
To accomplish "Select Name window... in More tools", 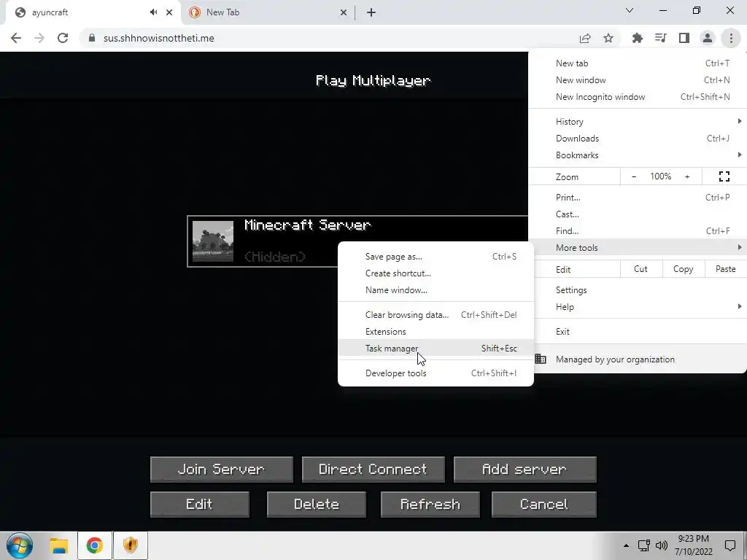I will (436, 289).
